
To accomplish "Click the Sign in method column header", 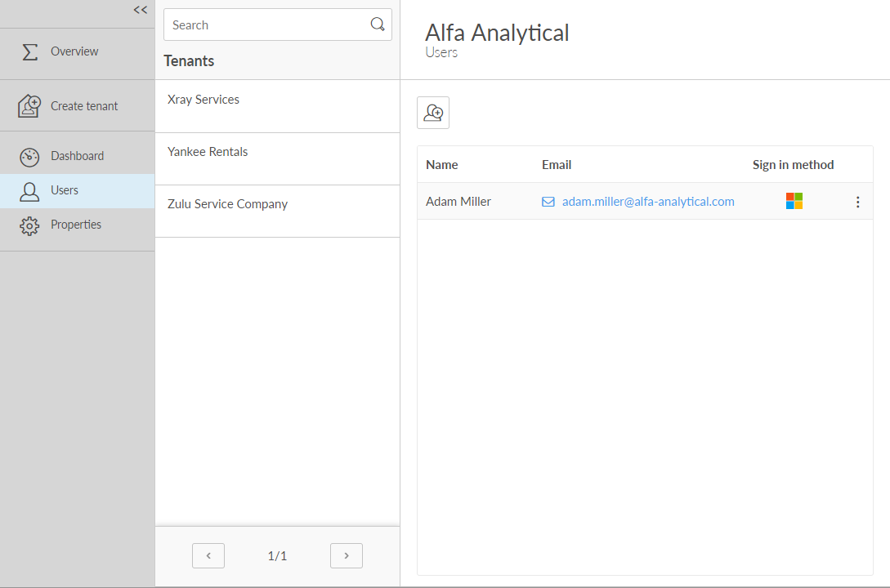I will [793, 165].
